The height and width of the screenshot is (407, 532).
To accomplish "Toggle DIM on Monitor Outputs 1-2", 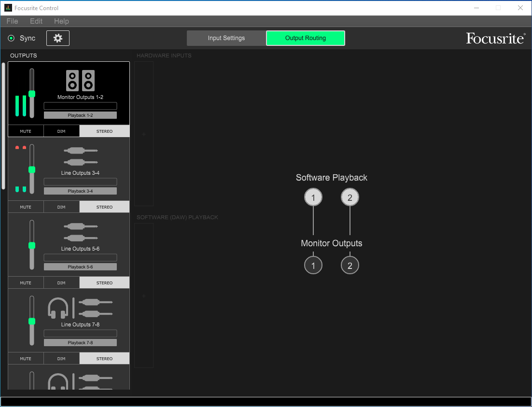I will (x=61, y=131).
